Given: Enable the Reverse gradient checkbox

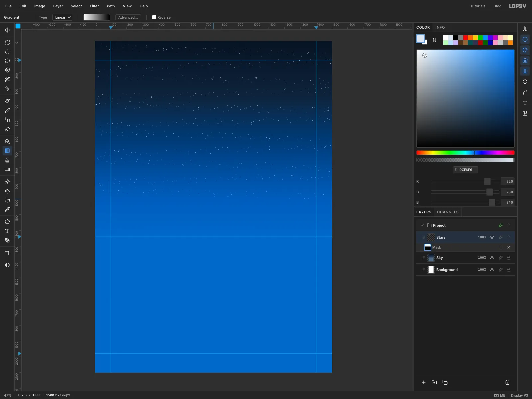Looking at the screenshot, I should click(x=154, y=17).
